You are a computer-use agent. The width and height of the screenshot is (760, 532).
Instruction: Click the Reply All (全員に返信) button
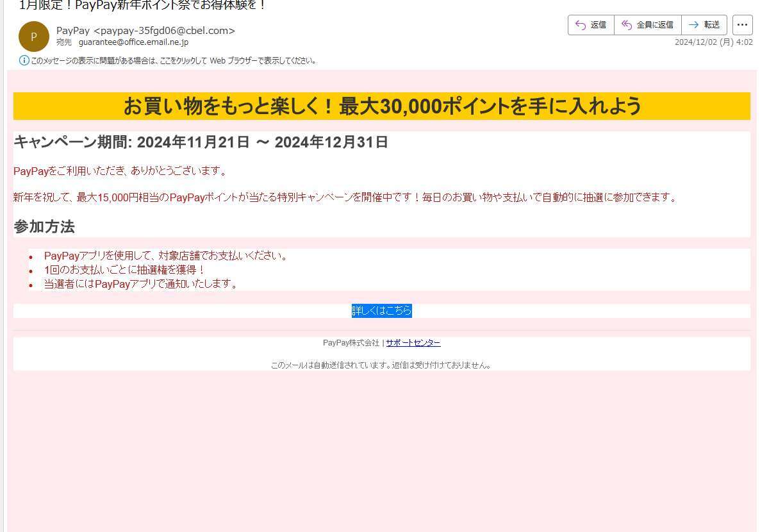click(x=648, y=25)
